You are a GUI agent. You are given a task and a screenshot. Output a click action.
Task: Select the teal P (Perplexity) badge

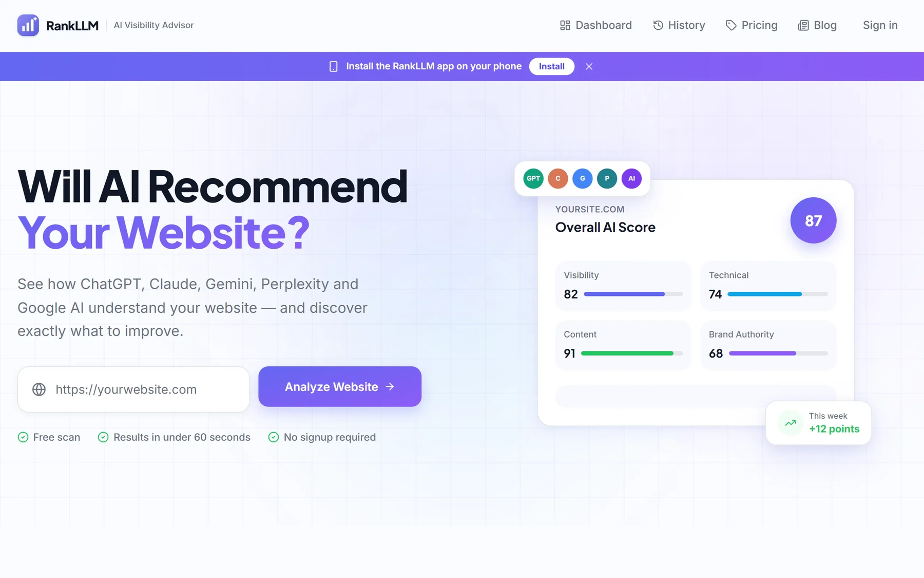607,178
